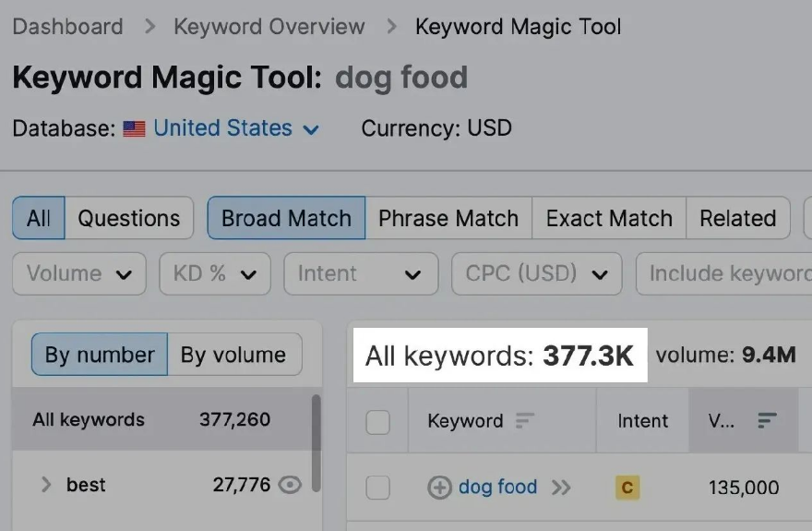The height and width of the screenshot is (531, 812).
Task: Go to Keyword Overview breadcrumb
Action: click(x=269, y=27)
